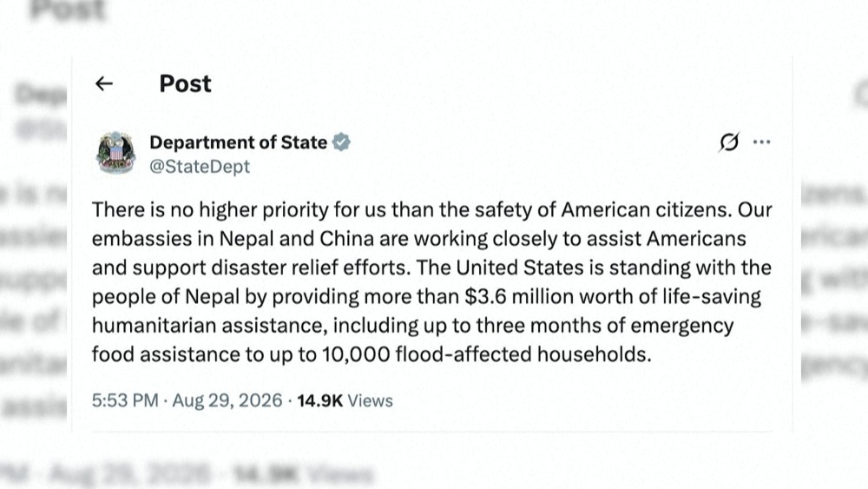View the 14.9K Views count
The width and height of the screenshot is (868, 489).
point(345,400)
